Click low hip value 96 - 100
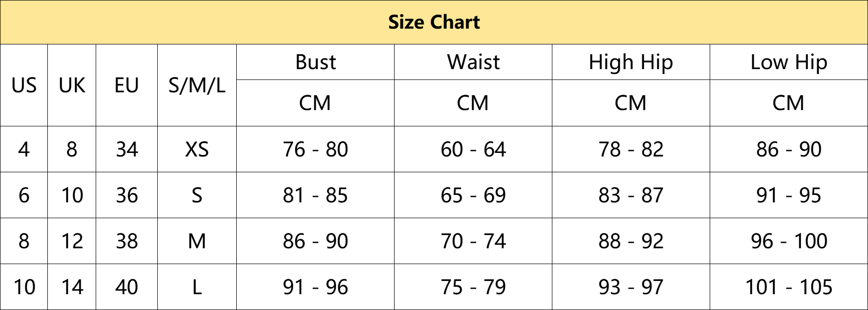 coord(789,241)
